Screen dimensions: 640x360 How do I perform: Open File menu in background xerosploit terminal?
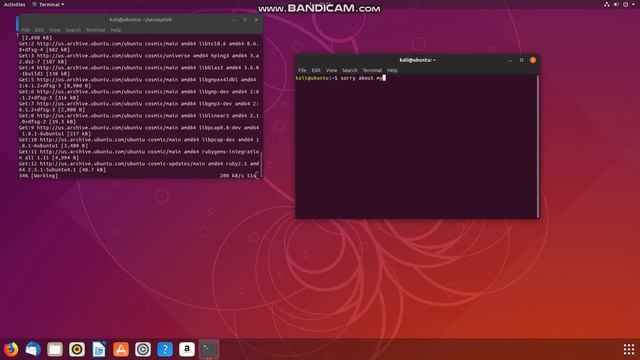(x=26, y=30)
